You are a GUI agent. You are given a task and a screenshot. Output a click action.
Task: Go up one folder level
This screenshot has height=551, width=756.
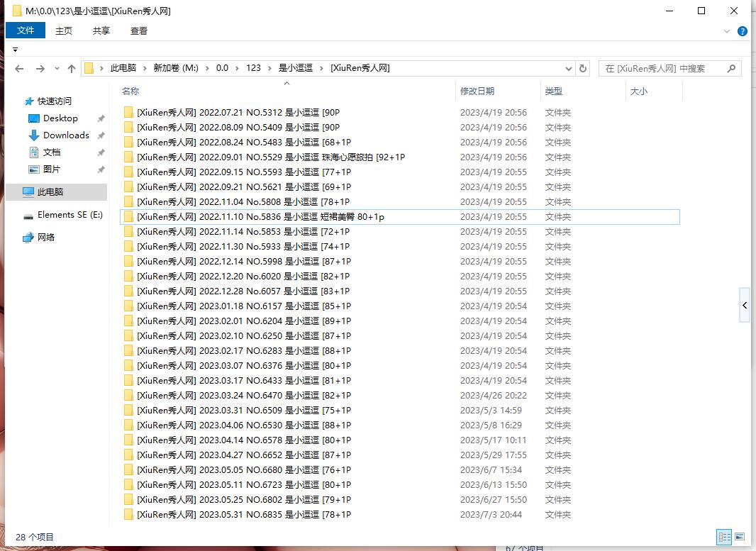[72, 69]
